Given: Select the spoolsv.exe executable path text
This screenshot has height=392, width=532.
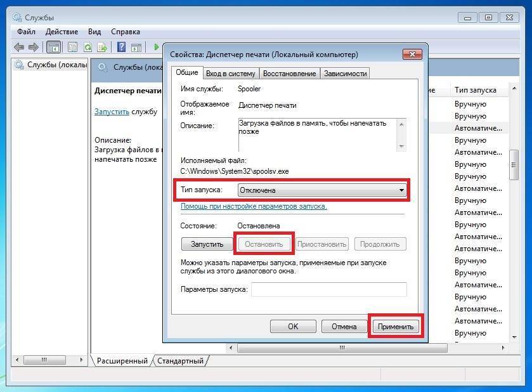Looking at the screenshot, I should point(235,171).
